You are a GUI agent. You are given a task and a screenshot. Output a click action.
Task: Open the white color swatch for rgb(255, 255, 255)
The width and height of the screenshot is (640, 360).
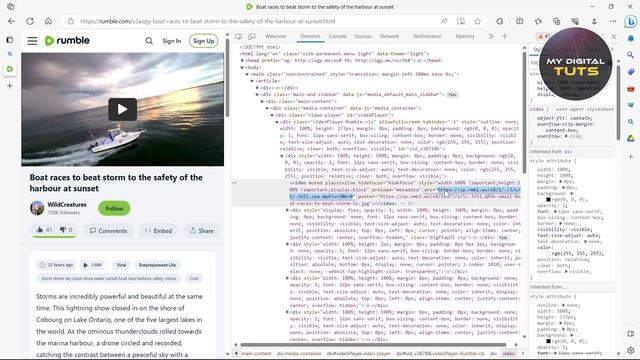(x=548, y=253)
